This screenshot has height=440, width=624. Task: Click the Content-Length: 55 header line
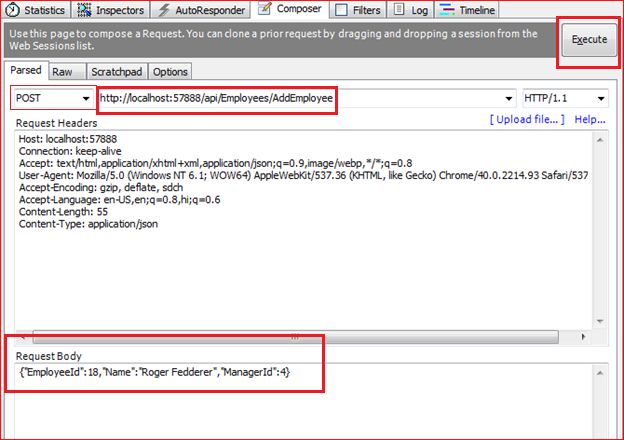(63, 212)
